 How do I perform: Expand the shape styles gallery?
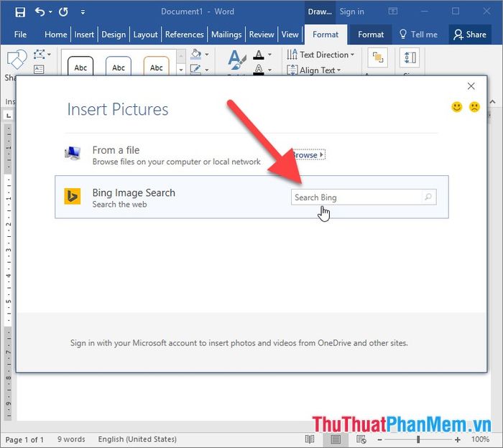(181, 70)
